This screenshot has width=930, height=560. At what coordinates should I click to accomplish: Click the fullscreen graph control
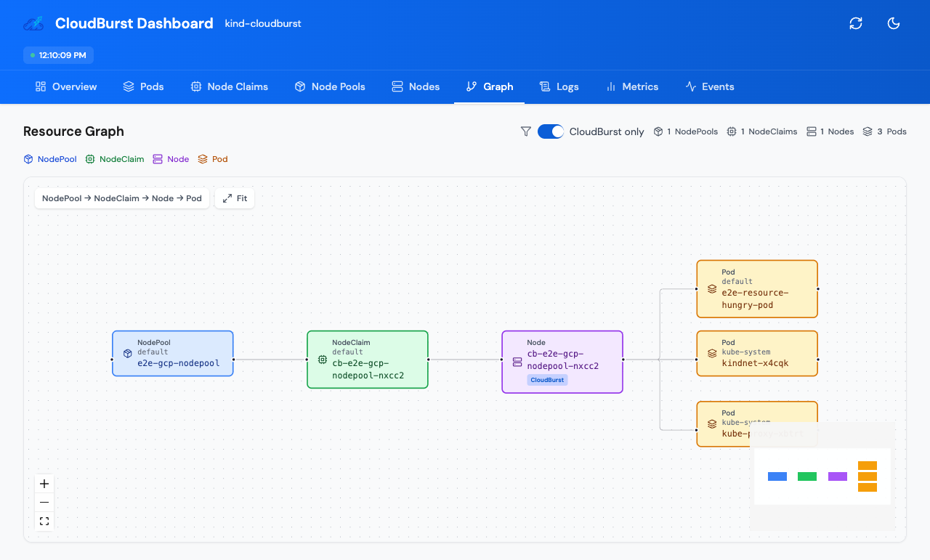(x=44, y=521)
